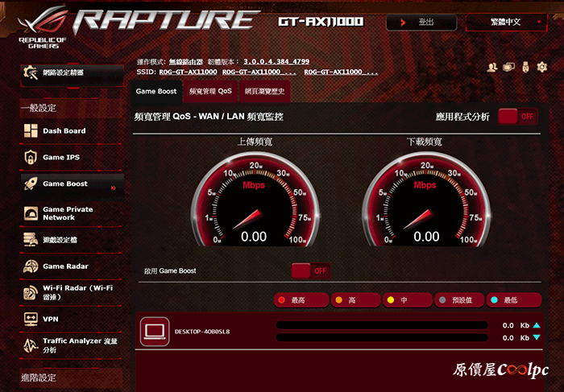Click the Game Radar icon
The height and width of the screenshot is (392, 564).
point(31,266)
